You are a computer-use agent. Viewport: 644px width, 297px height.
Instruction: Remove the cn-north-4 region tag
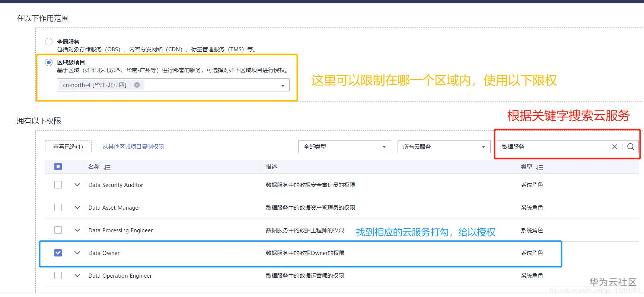pos(137,85)
